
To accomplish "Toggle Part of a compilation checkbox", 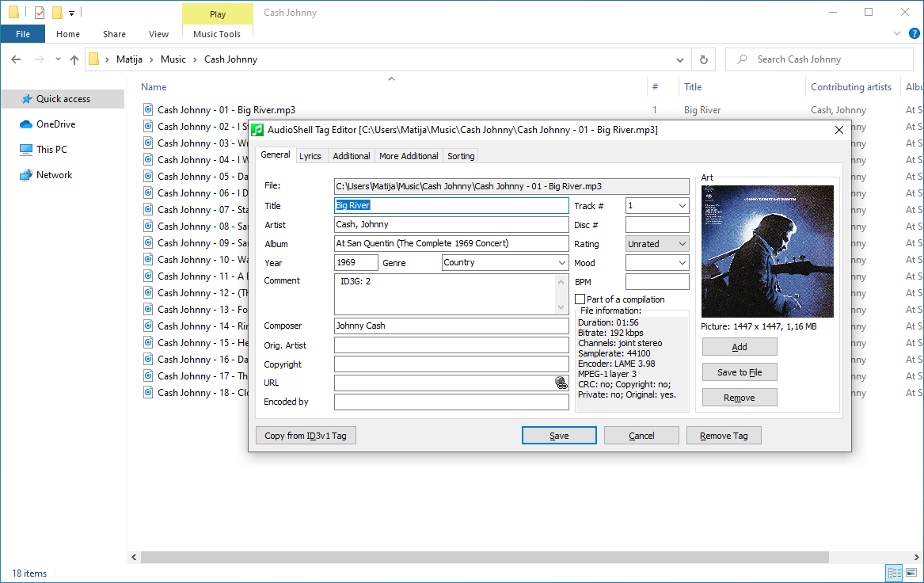I will coord(580,299).
